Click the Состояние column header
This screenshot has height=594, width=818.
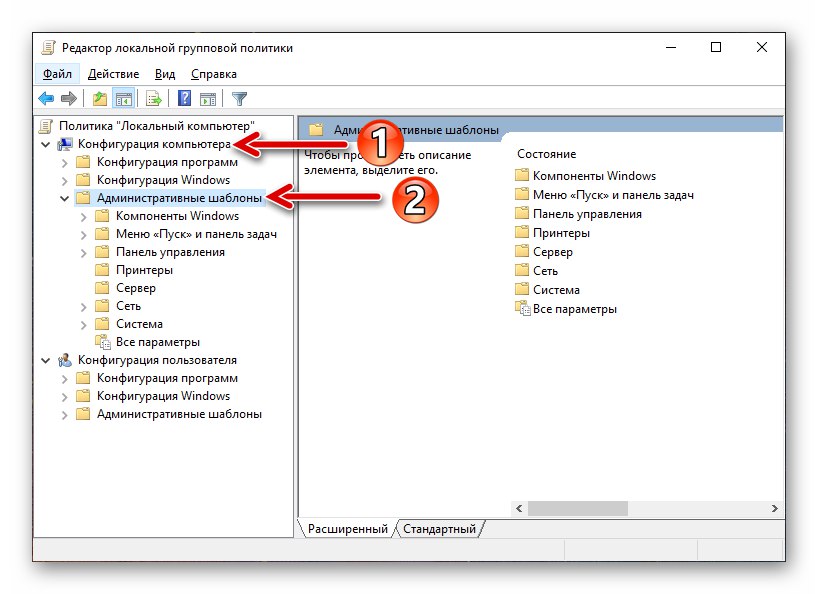click(x=546, y=154)
